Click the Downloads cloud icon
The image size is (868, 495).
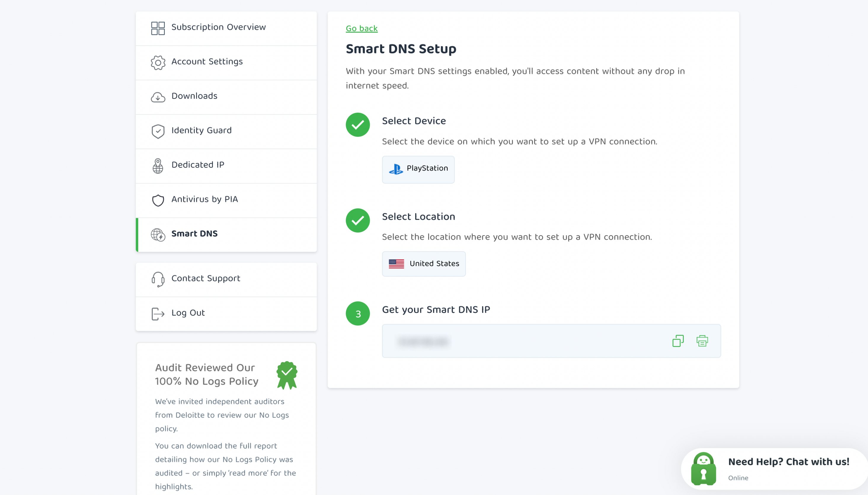tap(158, 97)
